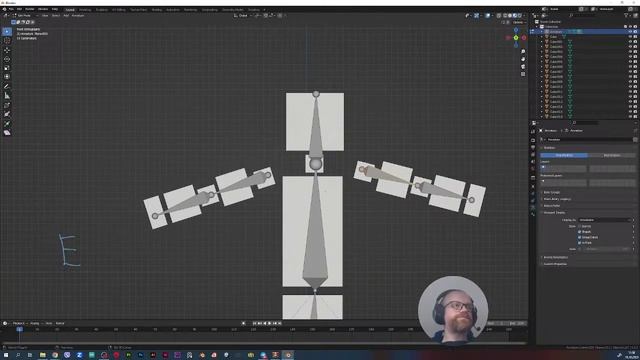Open the Display As dropdown in Viewport Display
Screen dimensions: 640x360
click(605, 220)
